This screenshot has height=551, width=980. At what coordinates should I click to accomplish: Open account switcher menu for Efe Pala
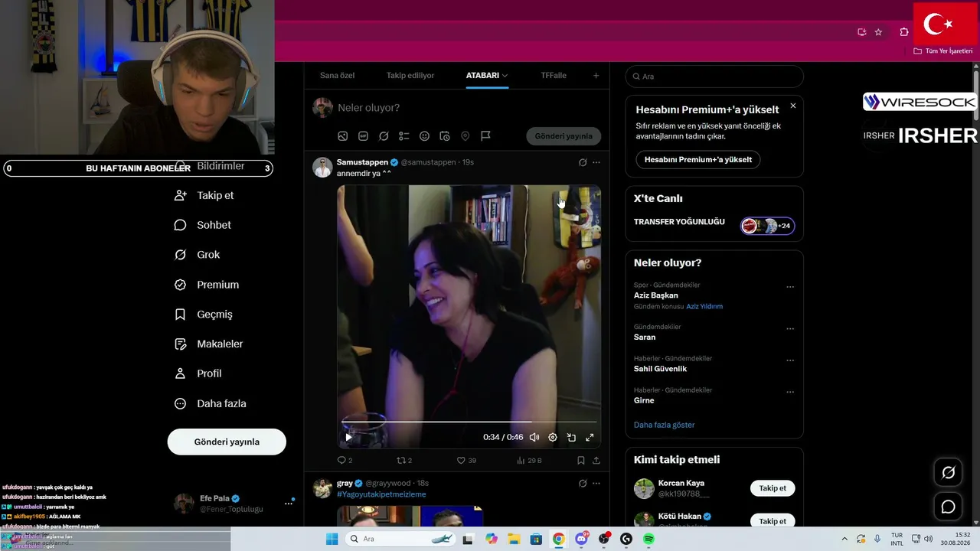pos(289,503)
